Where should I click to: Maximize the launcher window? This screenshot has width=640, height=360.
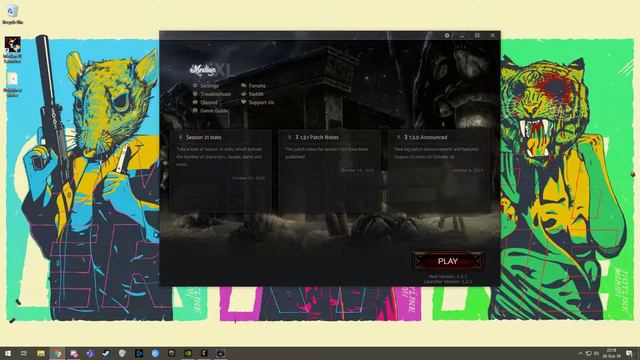point(477,36)
